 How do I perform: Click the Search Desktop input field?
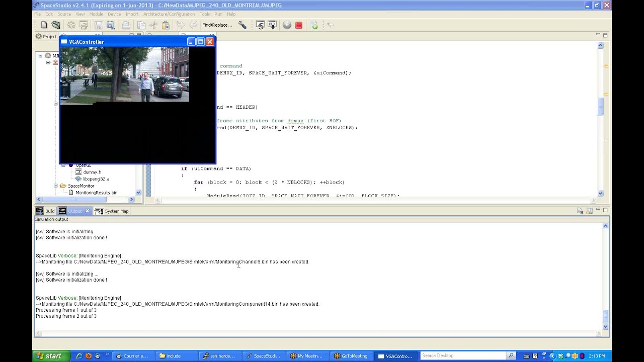(x=463, y=356)
